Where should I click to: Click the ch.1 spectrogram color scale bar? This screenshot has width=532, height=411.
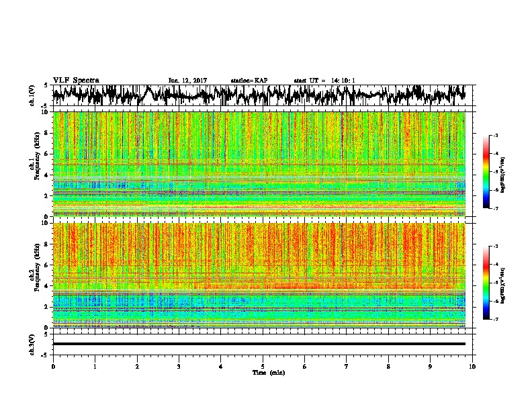pos(486,172)
